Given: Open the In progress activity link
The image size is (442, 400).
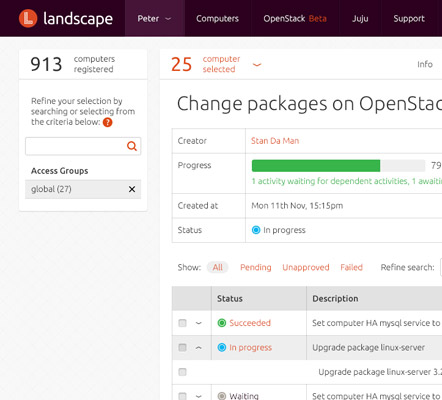Looking at the screenshot, I should [251, 347].
